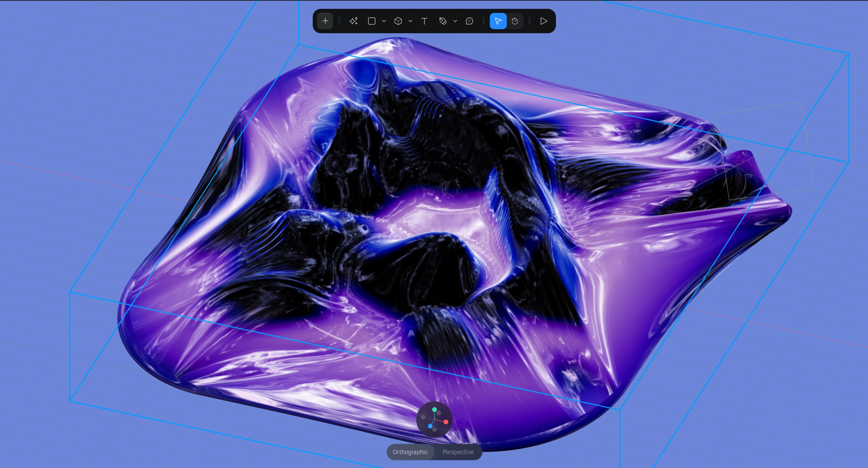This screenshot has height=468, width=868.
Task: Expand the 3D primitives dropdown
Action: pyautogui.click(x=411, y=21)
